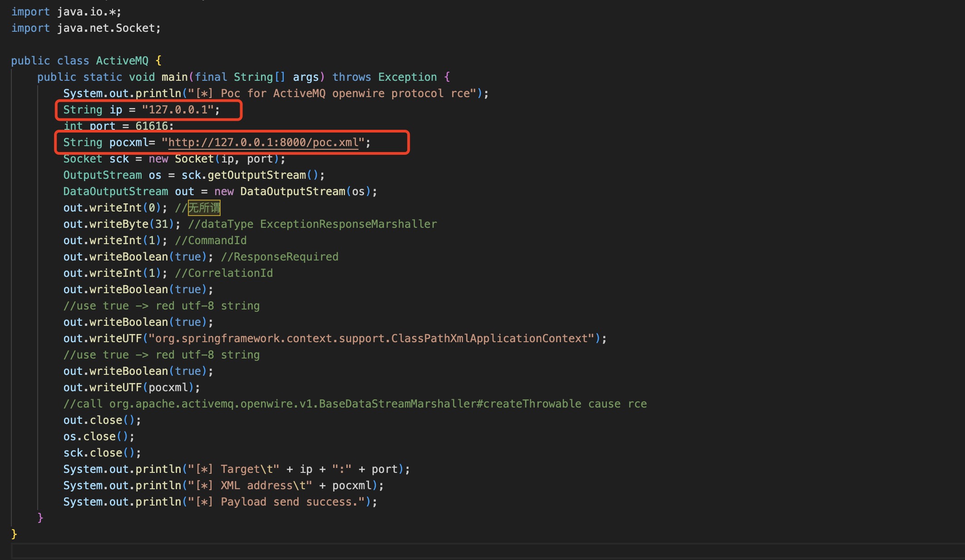Click the "127.0.0.1" ip string value
The width and height of the screenshot is (965, 560).
(177, 110)
